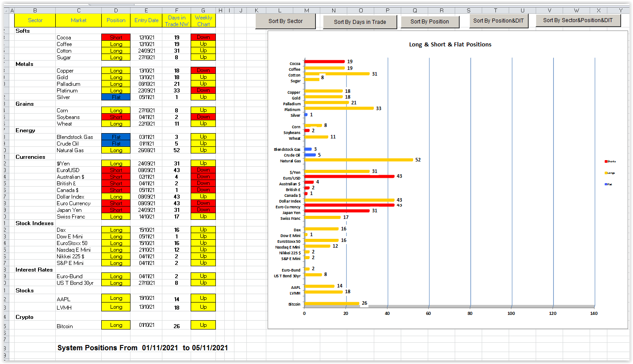Viewport: 633px width, 364px height.
Task: Select the Position header cell
Action: 116,20
